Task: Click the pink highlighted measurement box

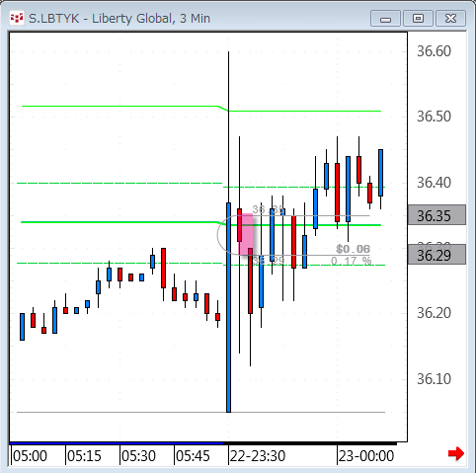Action: point(246,234)
